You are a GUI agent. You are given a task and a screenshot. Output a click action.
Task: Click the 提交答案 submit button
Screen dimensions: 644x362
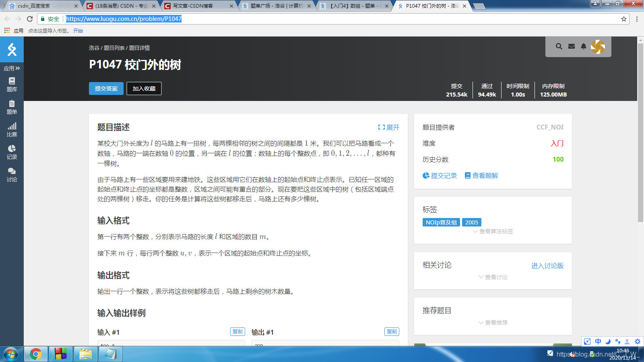(106, 88)
